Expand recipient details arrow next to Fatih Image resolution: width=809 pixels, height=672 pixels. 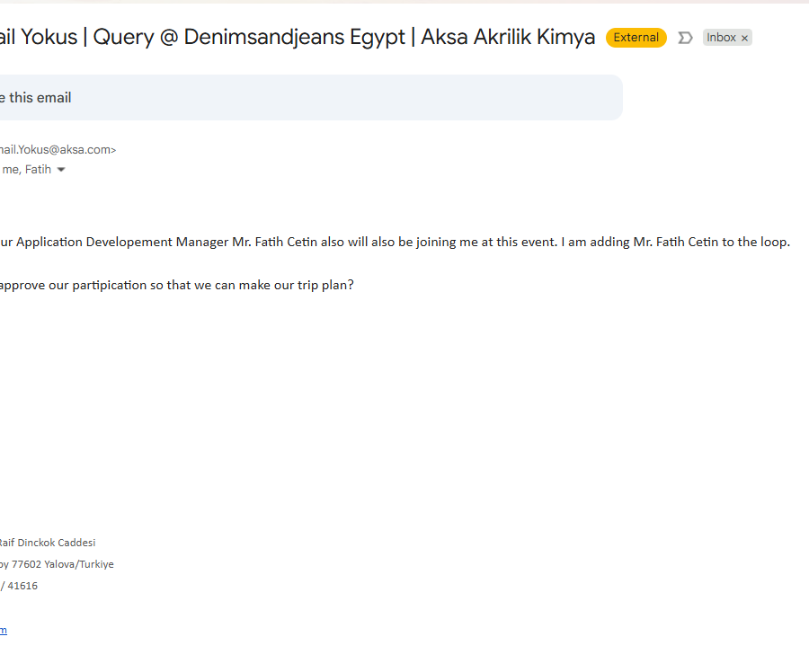click(x=61, y=170)
